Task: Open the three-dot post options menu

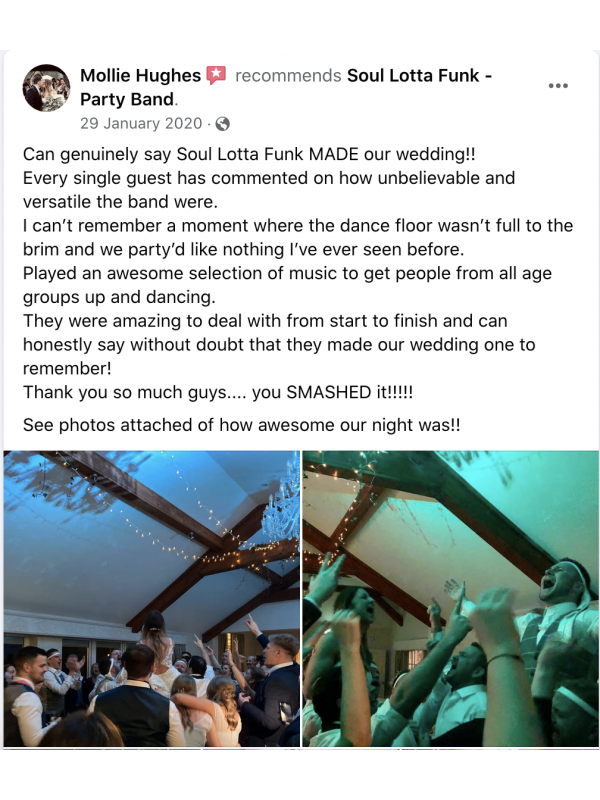Action: click(558, 86)
